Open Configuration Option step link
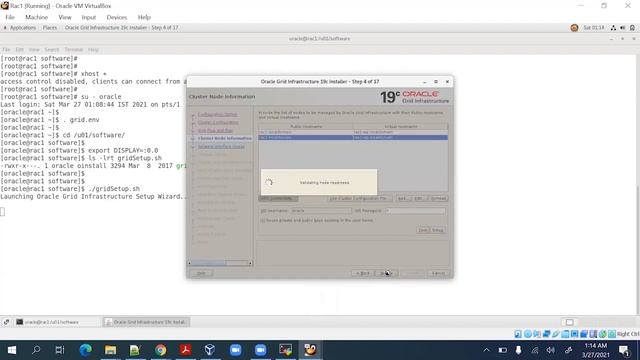640x360 pixels. (x=217, y=115)
